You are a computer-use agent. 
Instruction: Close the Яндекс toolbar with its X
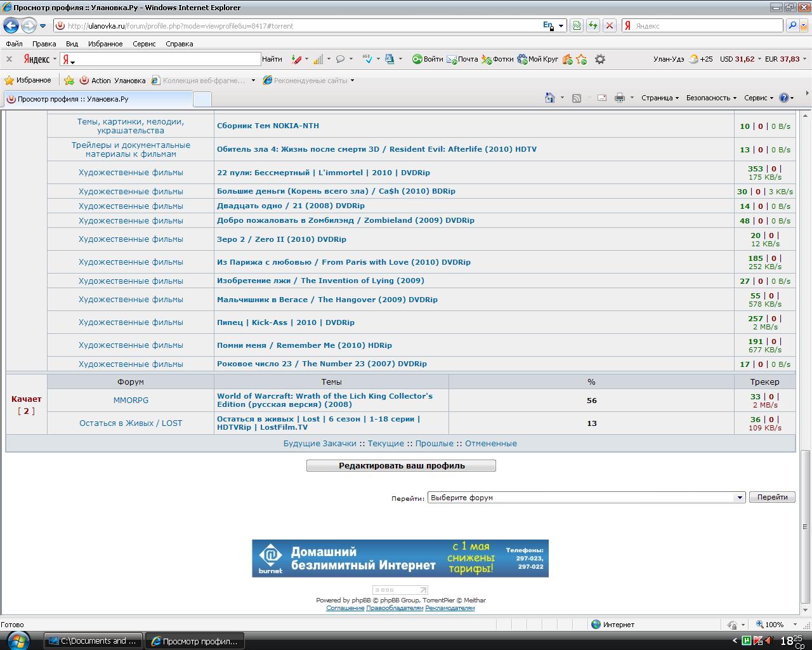pos(9,59)
